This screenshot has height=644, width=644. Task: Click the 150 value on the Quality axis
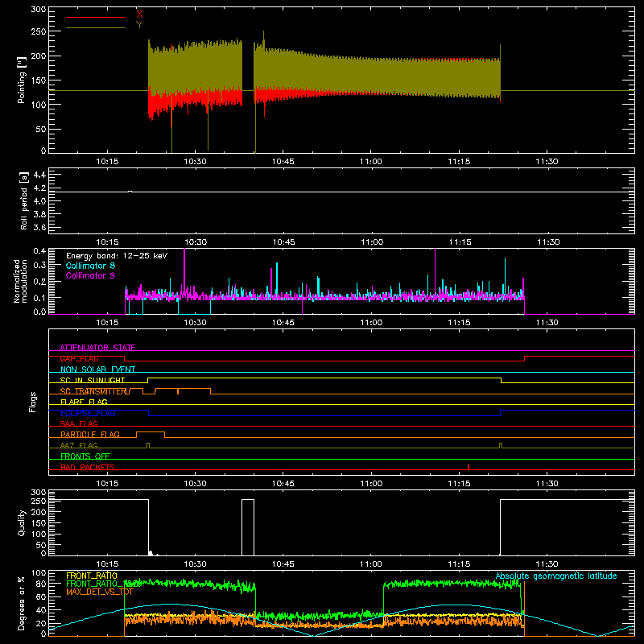[x=38, y=523]
